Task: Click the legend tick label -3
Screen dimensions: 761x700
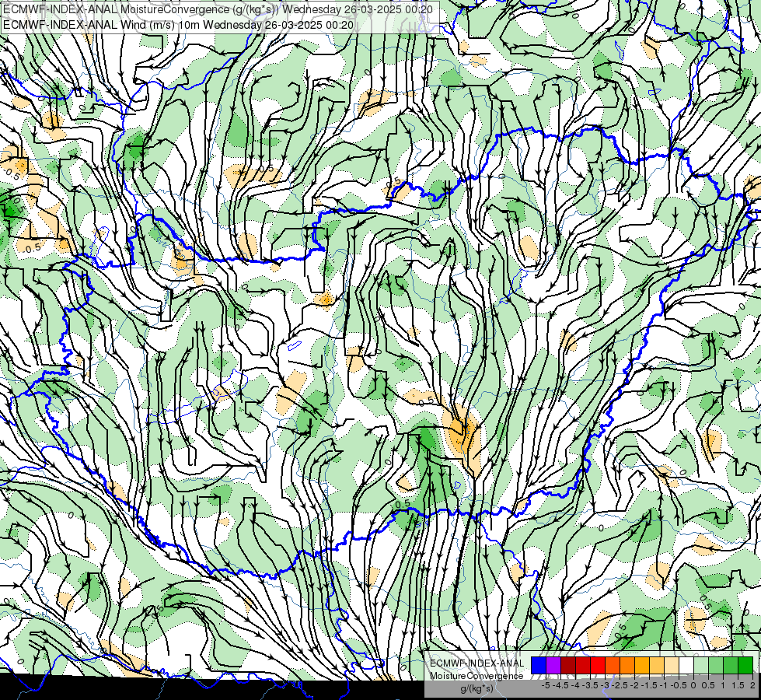Action: [x=605, y=685]
